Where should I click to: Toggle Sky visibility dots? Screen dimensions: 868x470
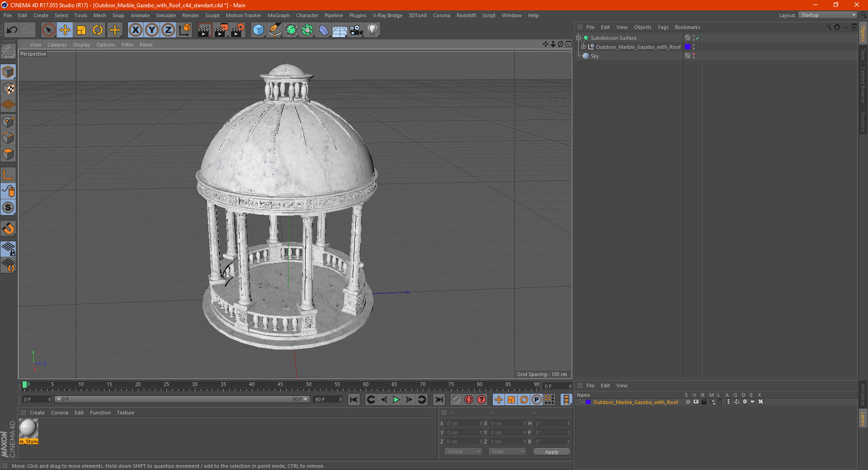point(693,56)
